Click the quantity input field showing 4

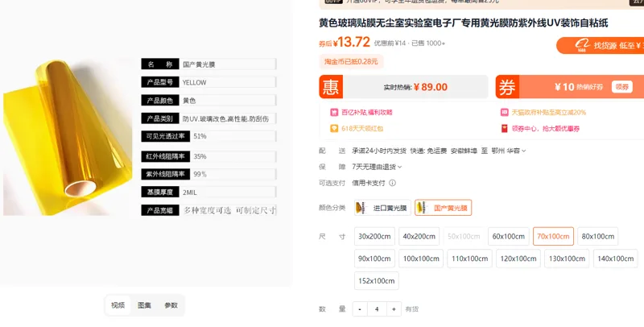[x=377, y=309]
